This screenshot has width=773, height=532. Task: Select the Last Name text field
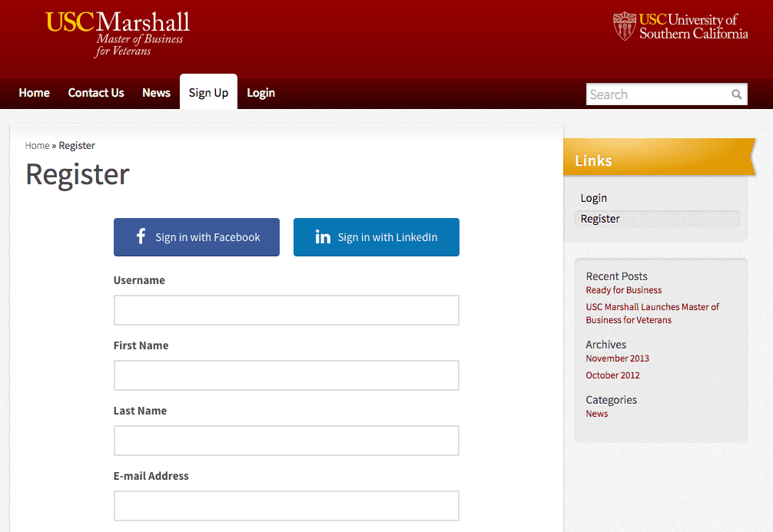click(286, 441)
